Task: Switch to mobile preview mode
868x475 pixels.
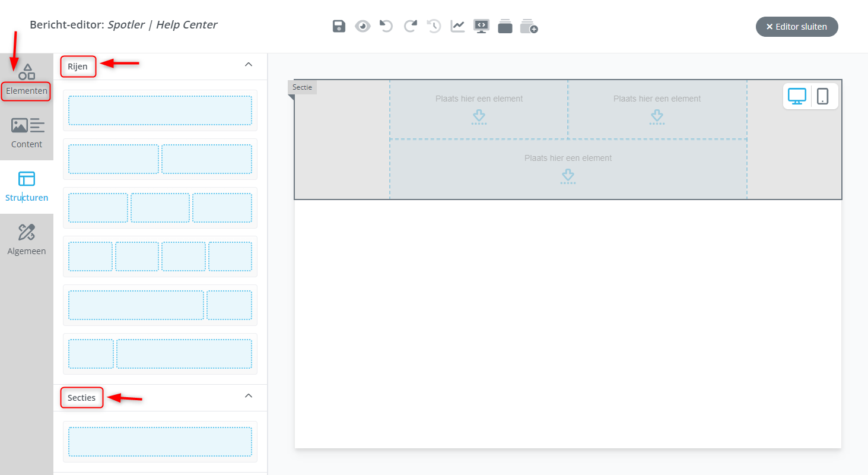Action: 822,96
